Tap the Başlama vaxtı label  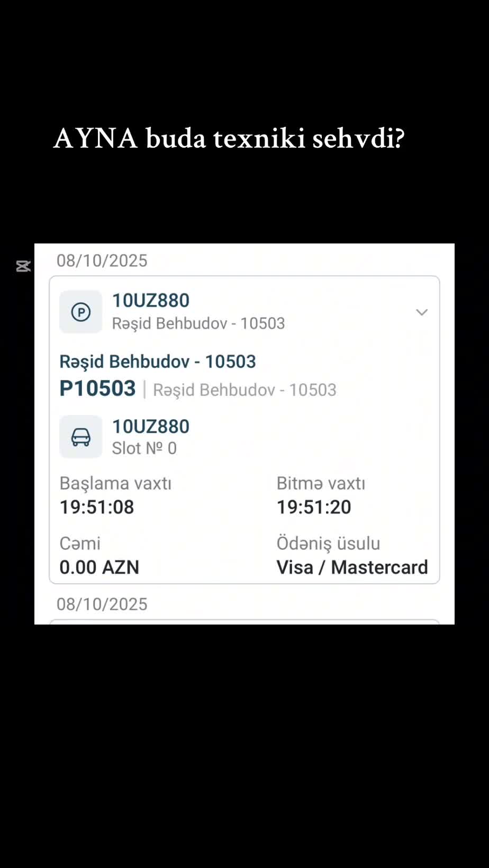pyautogui.click(x=115, y=483)
